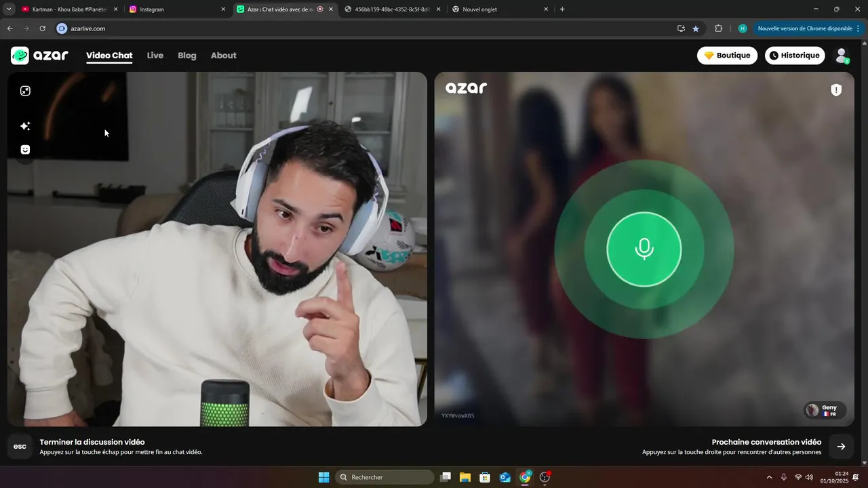Screen dimensions: 868x488
Task: Open Outlook on taskbar
Action: [x=505, y=477]
